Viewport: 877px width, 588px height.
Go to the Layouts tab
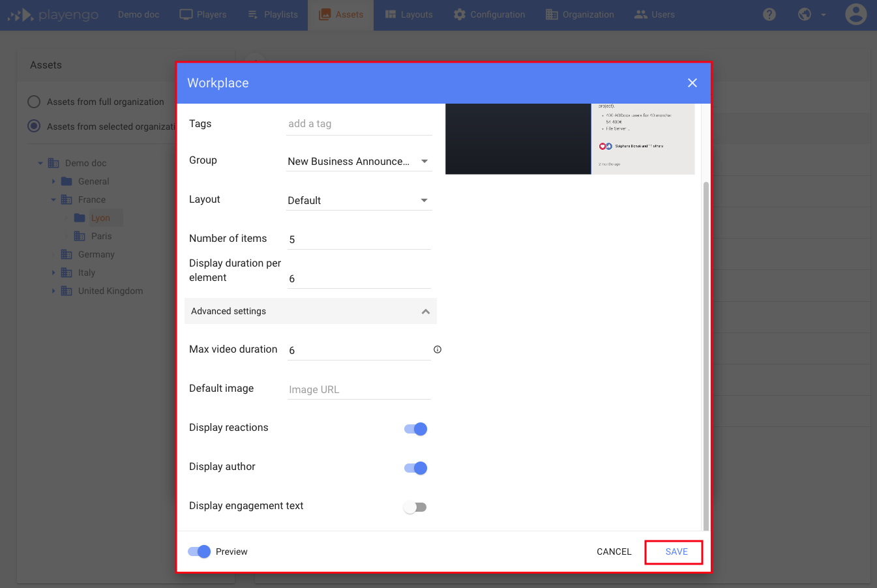(409, 14)
